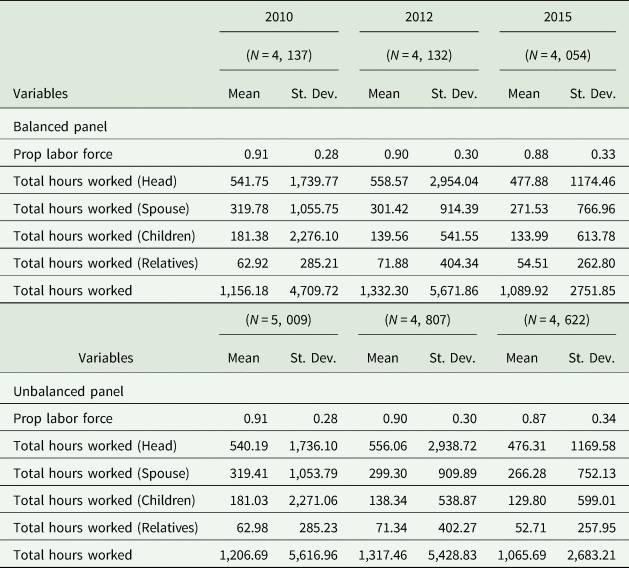
Task: Click the (N = 4, 137) sample size label
Action: (279, 55)
